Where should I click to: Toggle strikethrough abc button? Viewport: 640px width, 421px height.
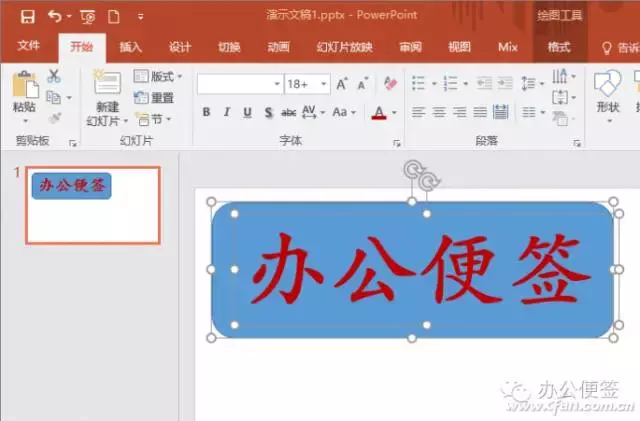[x=289, y=112]
